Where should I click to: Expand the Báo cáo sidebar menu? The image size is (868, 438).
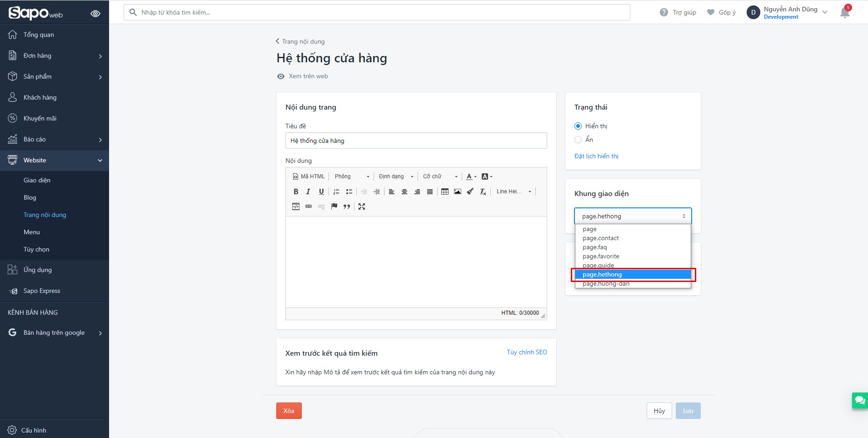point(55,139)
